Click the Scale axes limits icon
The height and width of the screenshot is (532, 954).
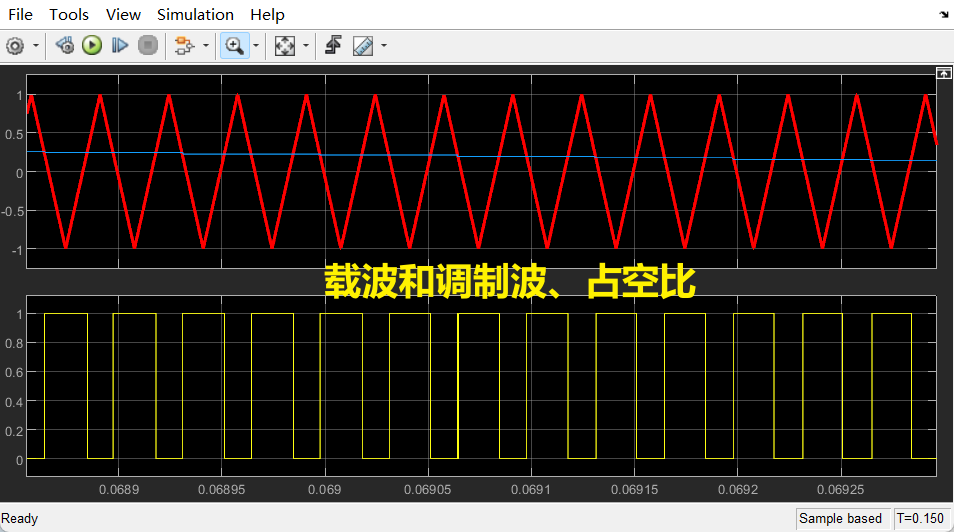click(285, 46)
